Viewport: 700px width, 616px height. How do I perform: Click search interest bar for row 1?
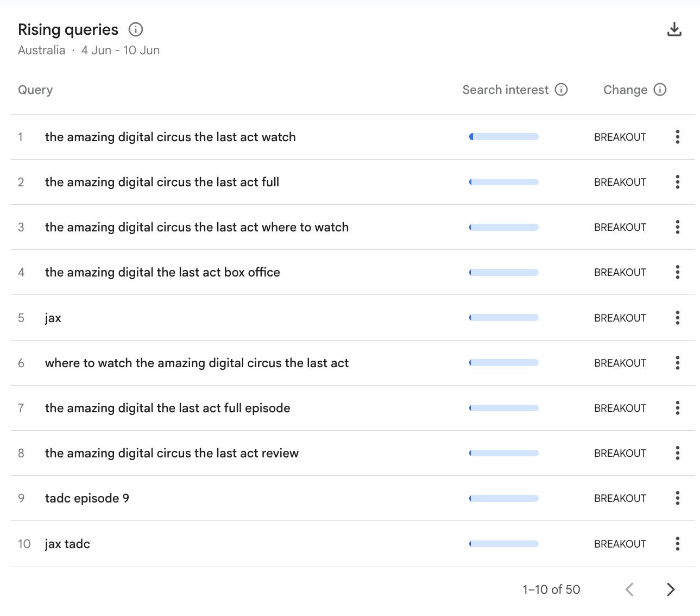click(x=504, y=137)
